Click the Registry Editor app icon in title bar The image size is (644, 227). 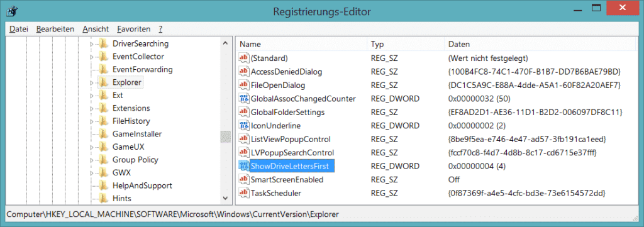tap(11, 11)
